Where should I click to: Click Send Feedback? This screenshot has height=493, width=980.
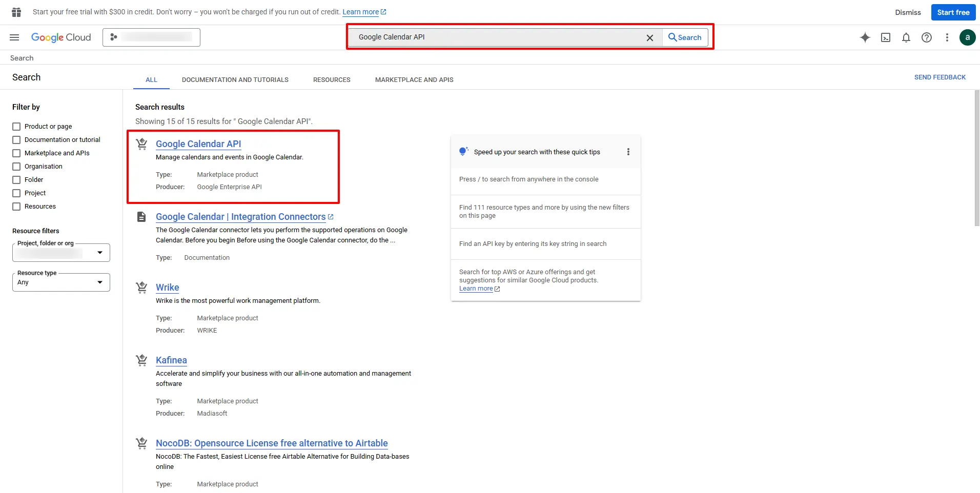(x=940, y=77)
